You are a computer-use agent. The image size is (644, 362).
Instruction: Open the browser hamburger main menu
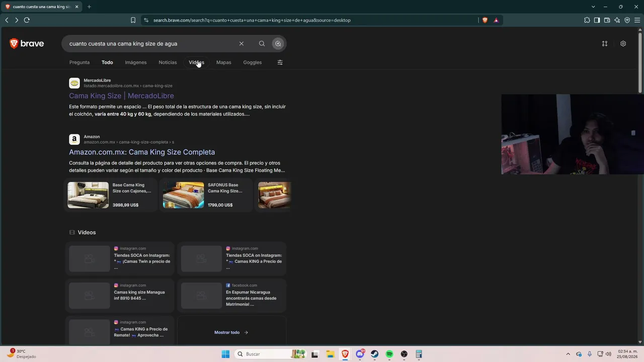click(637, 20)
